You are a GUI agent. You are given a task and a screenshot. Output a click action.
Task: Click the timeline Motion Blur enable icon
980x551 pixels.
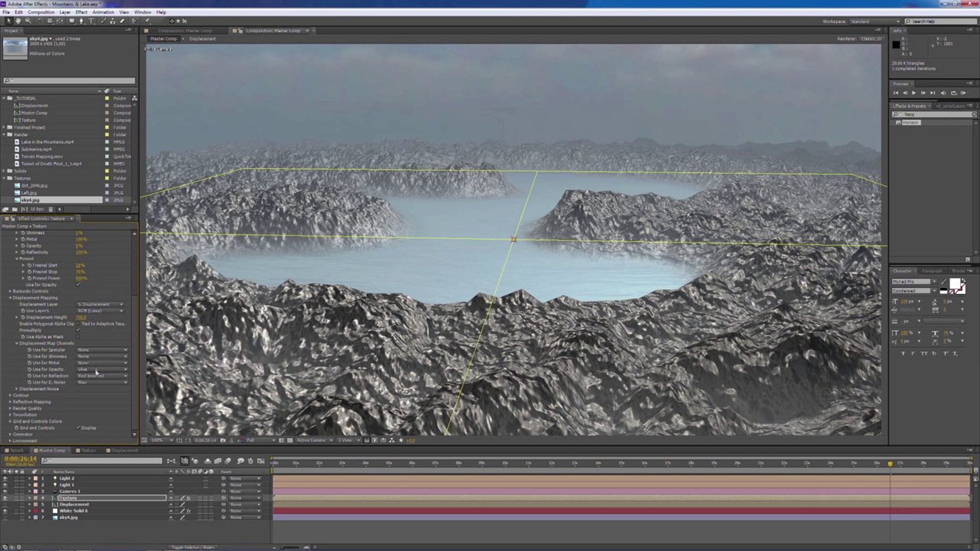[228, 461]
